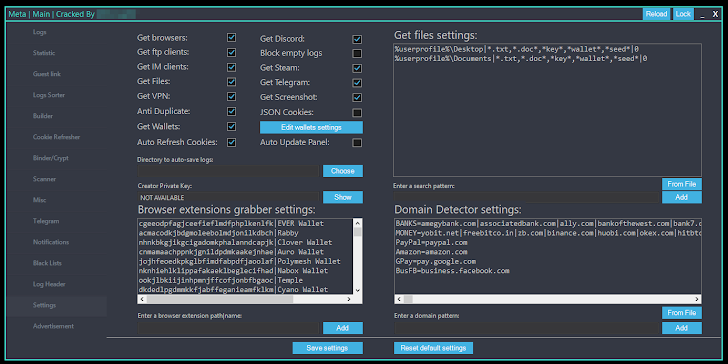Viewport: 728px width, 364px height.
Task: Open the Logs section in sidebar
Action: click(39, 32)
